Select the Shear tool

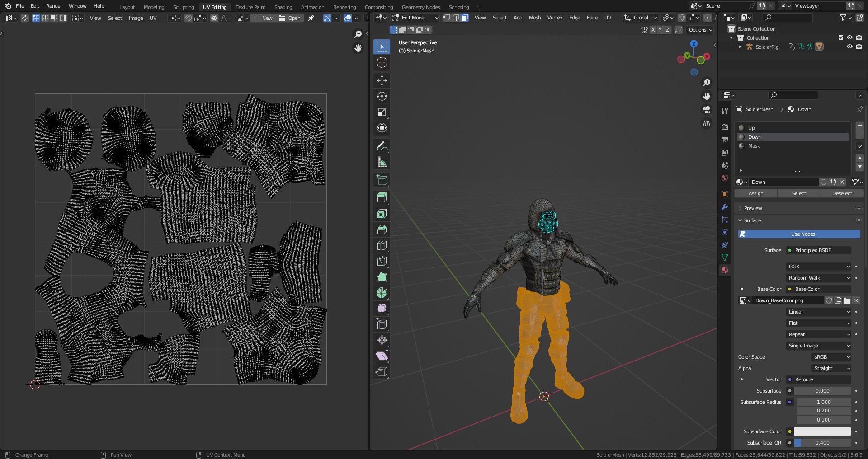point(382,356)
